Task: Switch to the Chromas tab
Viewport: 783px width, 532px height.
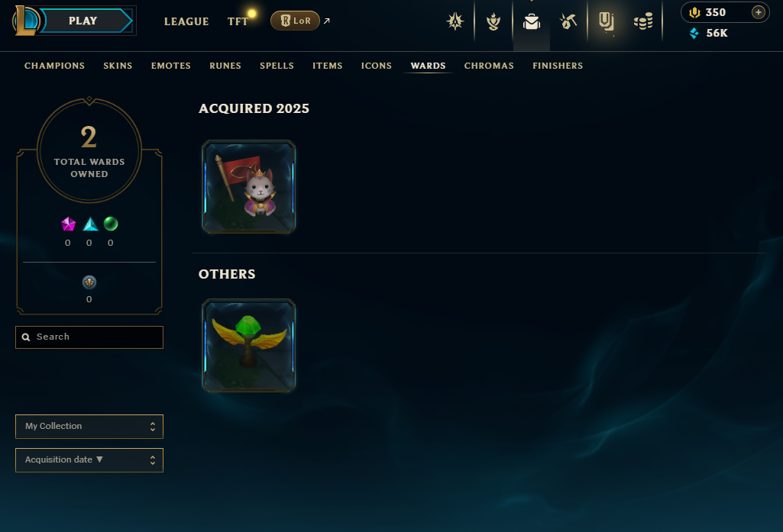Action: click(489, 66)
